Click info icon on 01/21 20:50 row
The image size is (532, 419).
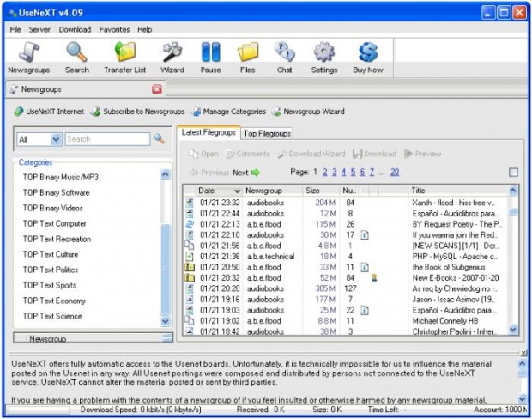pyautogui.click(x=365, y=267)
